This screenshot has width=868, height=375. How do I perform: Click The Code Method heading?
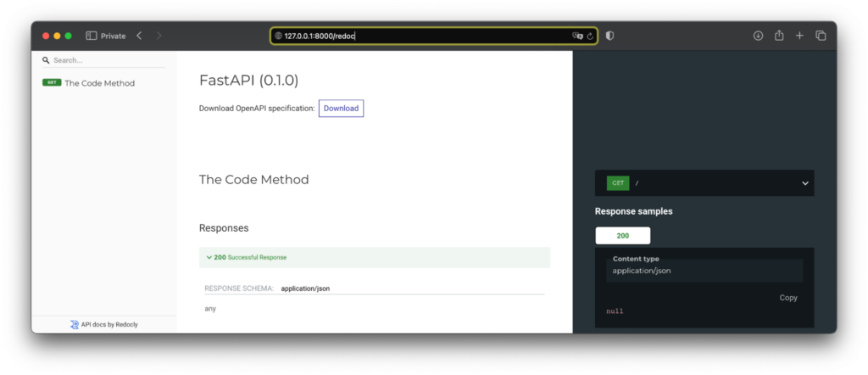254,180
